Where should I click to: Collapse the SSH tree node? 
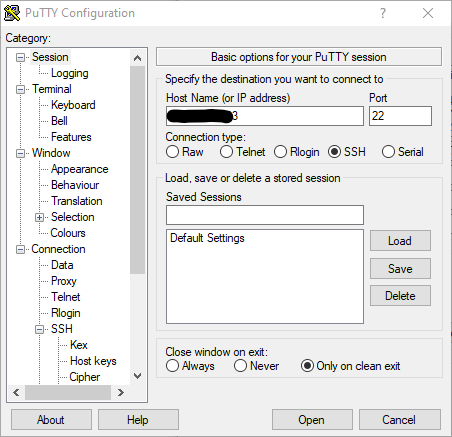(40, 329)
